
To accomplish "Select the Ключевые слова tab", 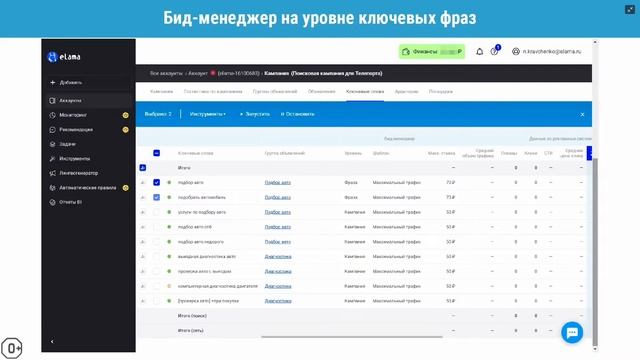I will click(x=365, y=92).
